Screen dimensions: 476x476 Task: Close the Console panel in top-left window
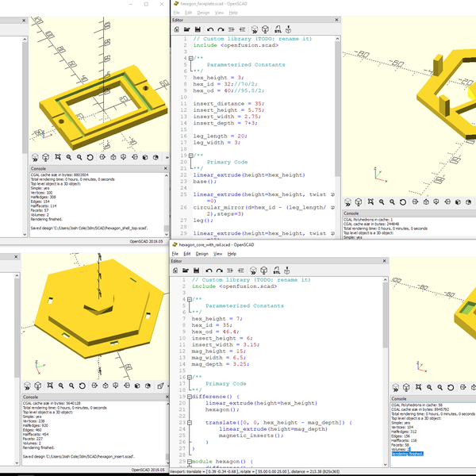[166, 168]
